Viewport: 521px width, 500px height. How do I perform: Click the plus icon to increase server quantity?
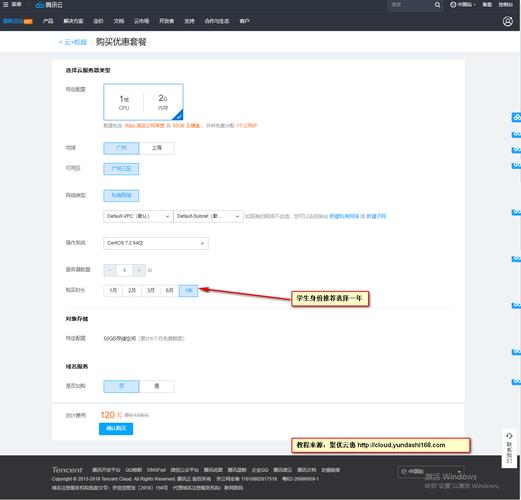coord(139,270)
